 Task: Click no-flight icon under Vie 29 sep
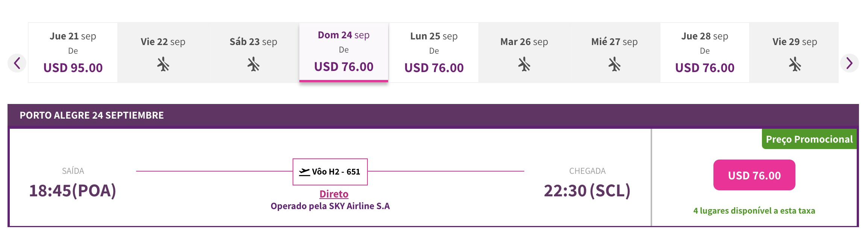point(795,64)
